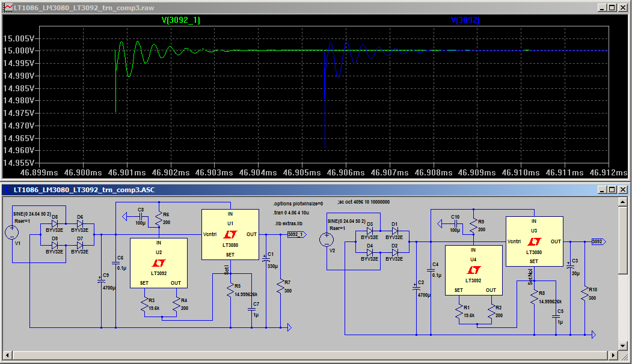This screenshot has height=364, width=632.
Task: Select capacitor C2 symbol (4700µ)
Action: point(416,288)
